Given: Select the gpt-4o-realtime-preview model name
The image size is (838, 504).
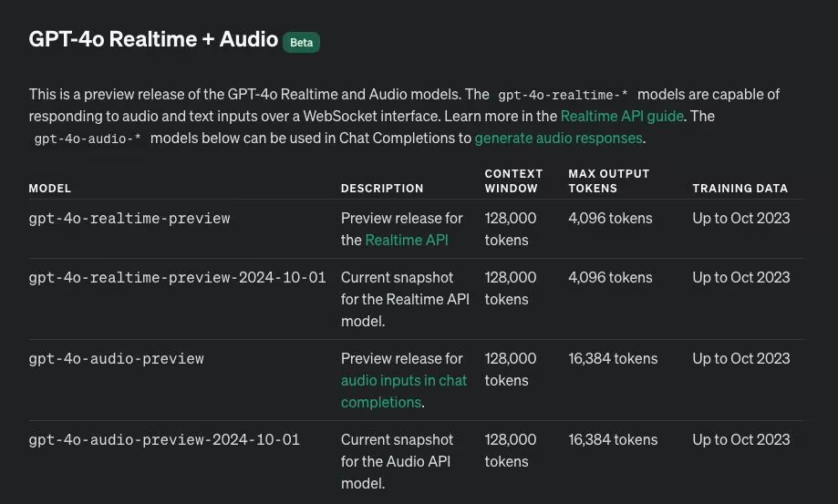Looking at the screenshot, I should tap(129, 219).
